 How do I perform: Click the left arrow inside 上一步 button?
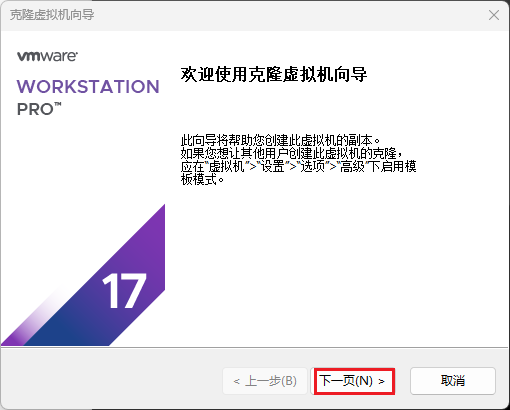click(x=237, y=381)
